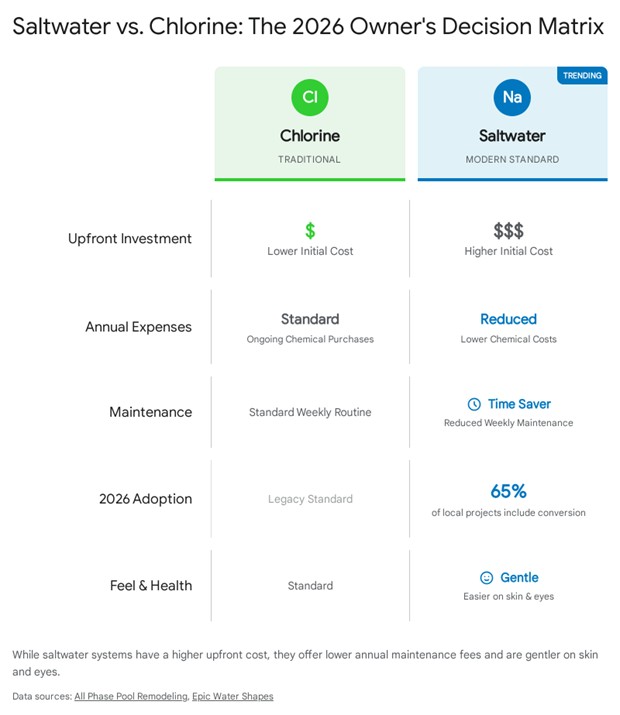
Task: Select the Chlorine column header
Action: click(x=310, y=136)
